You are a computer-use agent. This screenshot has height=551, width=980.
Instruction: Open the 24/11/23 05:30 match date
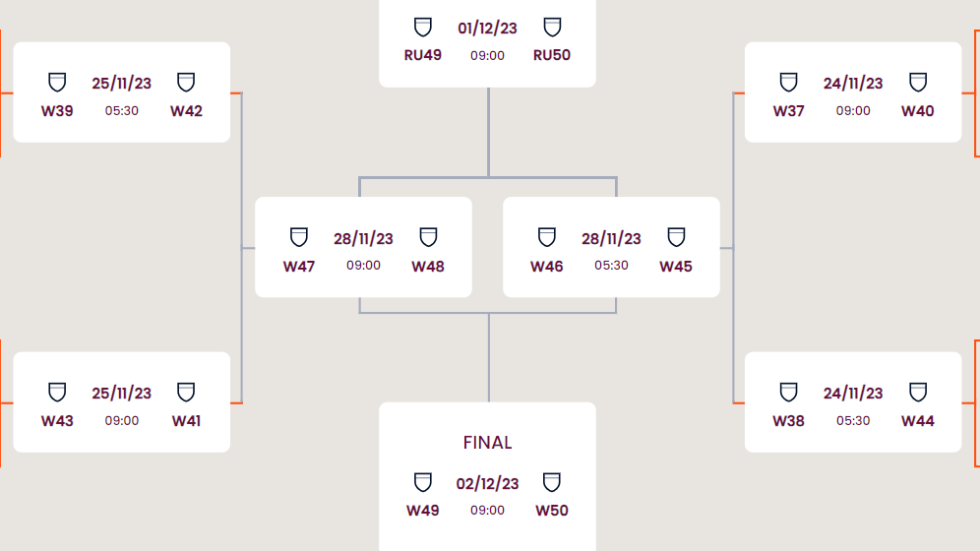pos(853,394)
